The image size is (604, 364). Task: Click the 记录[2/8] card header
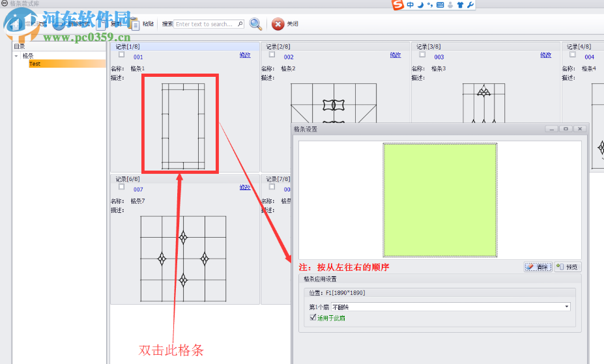pyautogui.click(x=335, y=47)
